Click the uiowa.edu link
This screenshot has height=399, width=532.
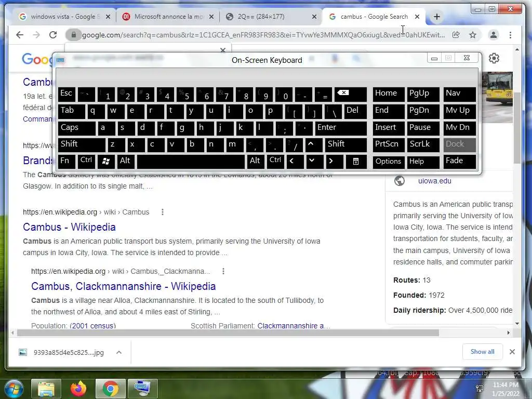pos(435,181)
